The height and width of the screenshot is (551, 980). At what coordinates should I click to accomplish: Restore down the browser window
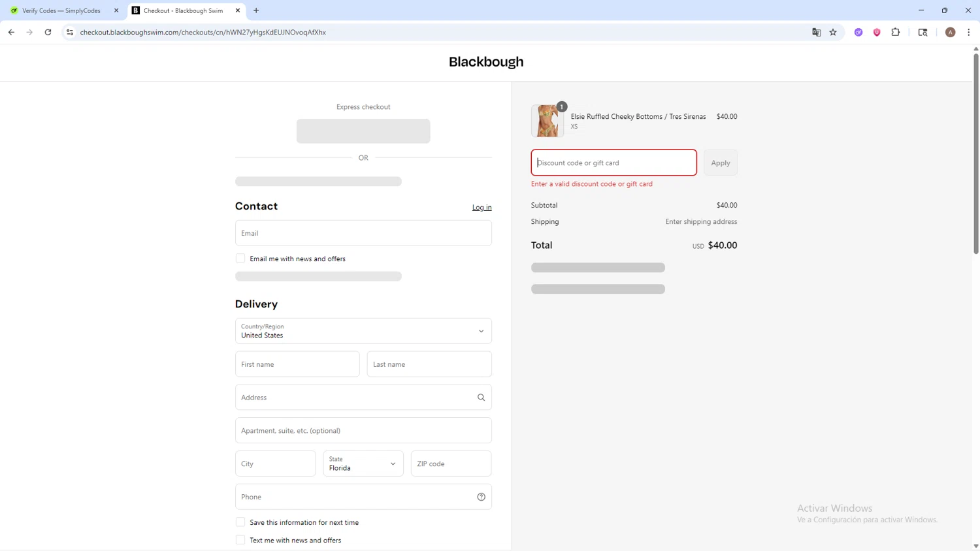point(945,10)
